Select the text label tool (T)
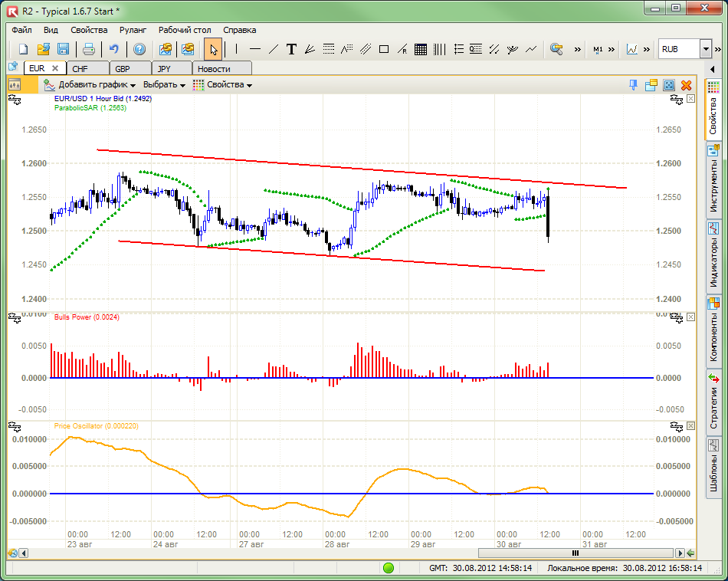 tap(291, 49)
